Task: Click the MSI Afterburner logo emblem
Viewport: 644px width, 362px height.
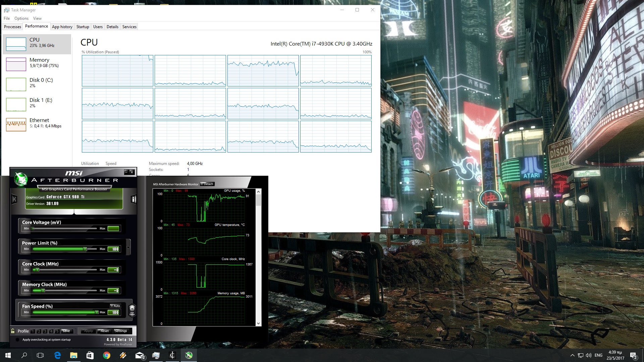Action: (21, 179)
